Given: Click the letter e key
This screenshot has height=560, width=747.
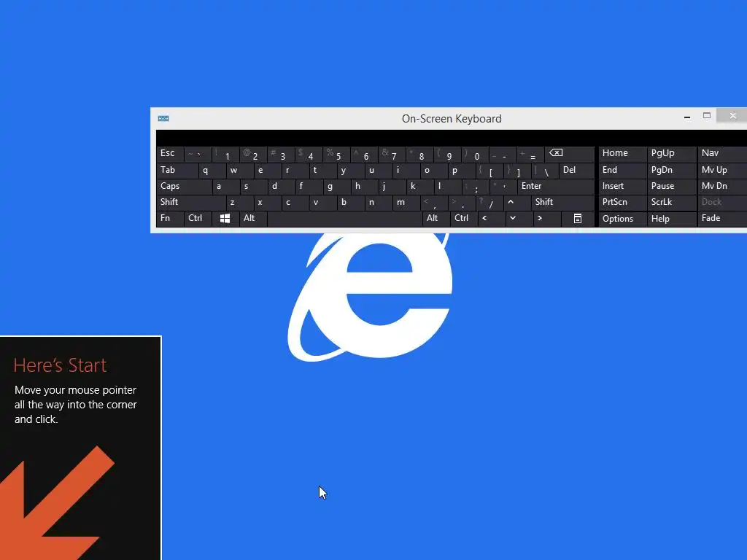Looking at the screenshot, I should coord(267,170).
